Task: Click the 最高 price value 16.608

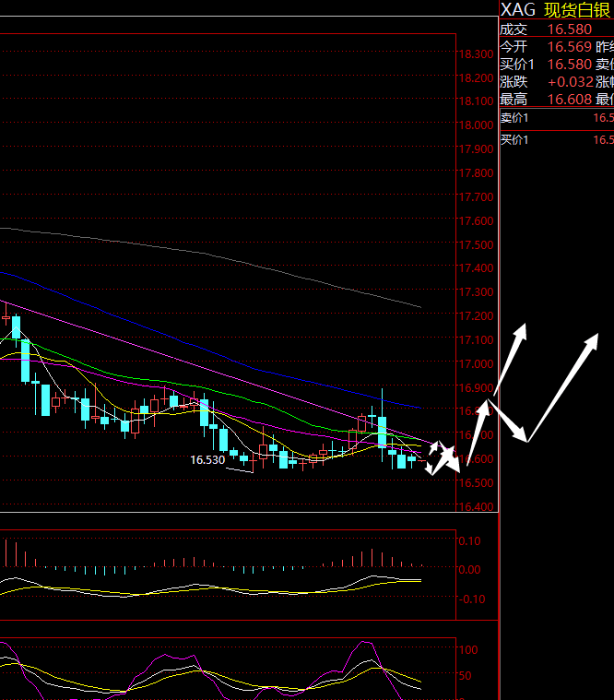Action: (570, 100)
